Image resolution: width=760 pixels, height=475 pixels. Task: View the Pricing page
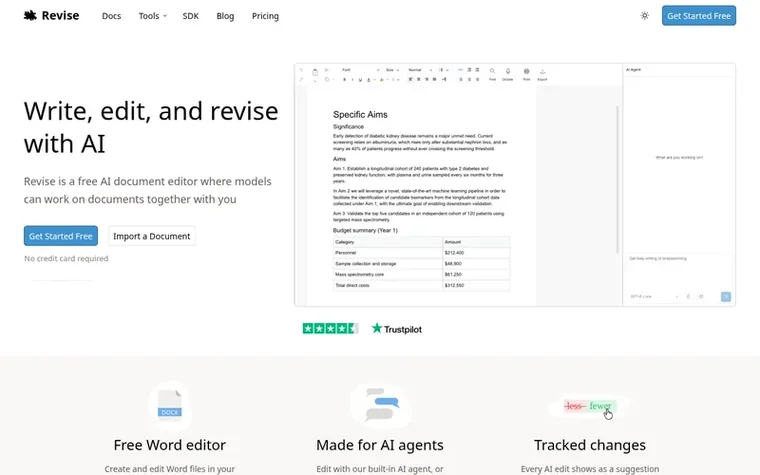coord(265,16)
